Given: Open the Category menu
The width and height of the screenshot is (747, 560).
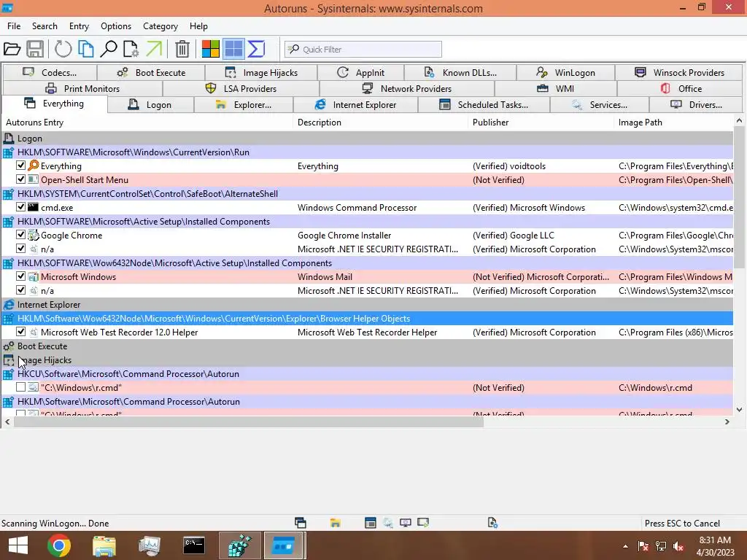Looking at the screenshot, I should (160, 26).
